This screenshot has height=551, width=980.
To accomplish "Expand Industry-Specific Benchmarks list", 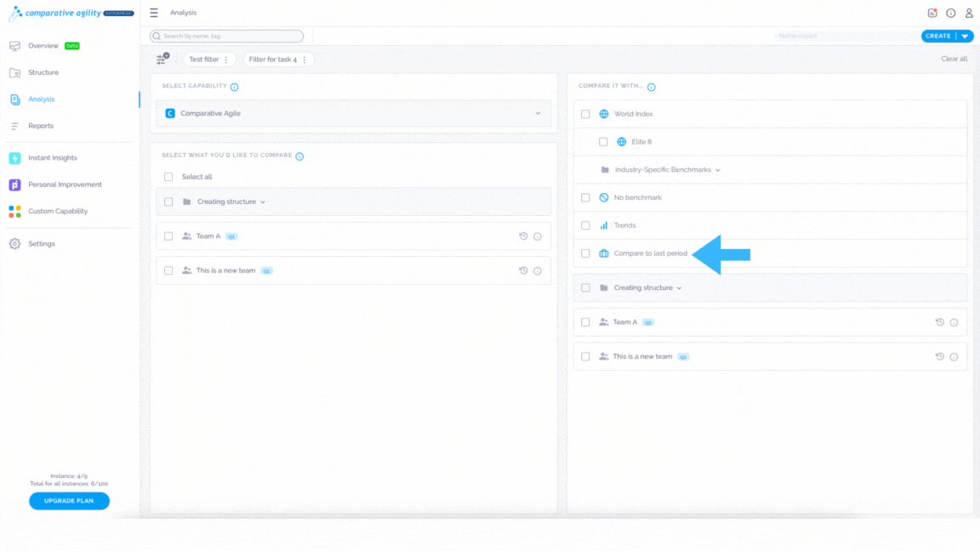I will (668, 169).
